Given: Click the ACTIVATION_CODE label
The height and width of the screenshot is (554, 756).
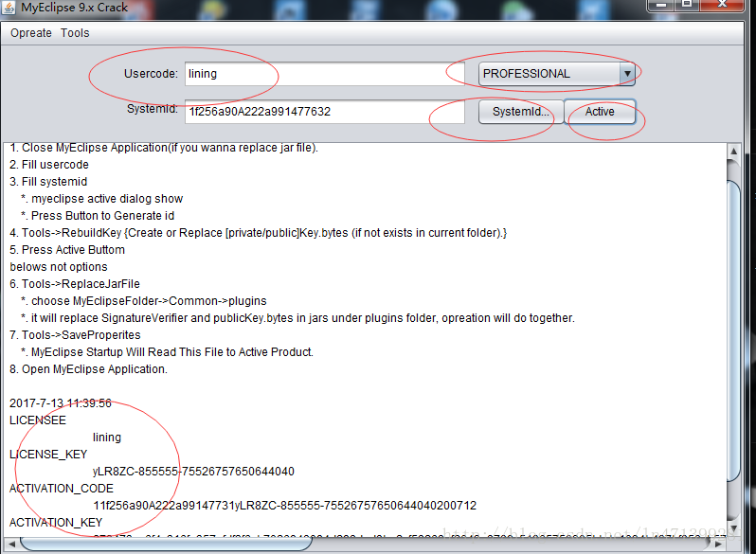Looking at the screenshot, I should click(x=62, y=489).
